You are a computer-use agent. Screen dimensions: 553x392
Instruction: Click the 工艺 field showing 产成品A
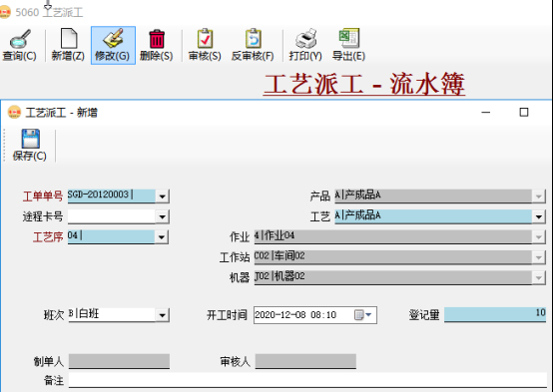[433, 216]
